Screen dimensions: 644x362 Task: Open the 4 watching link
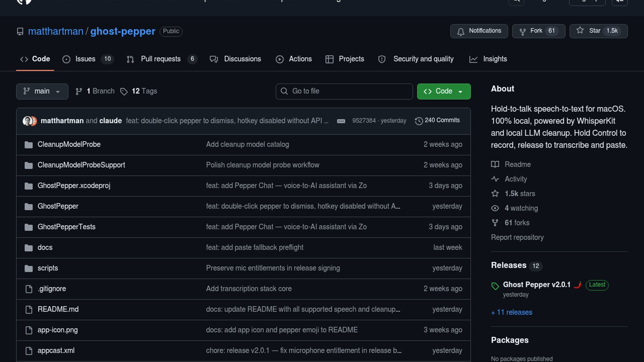521,208
